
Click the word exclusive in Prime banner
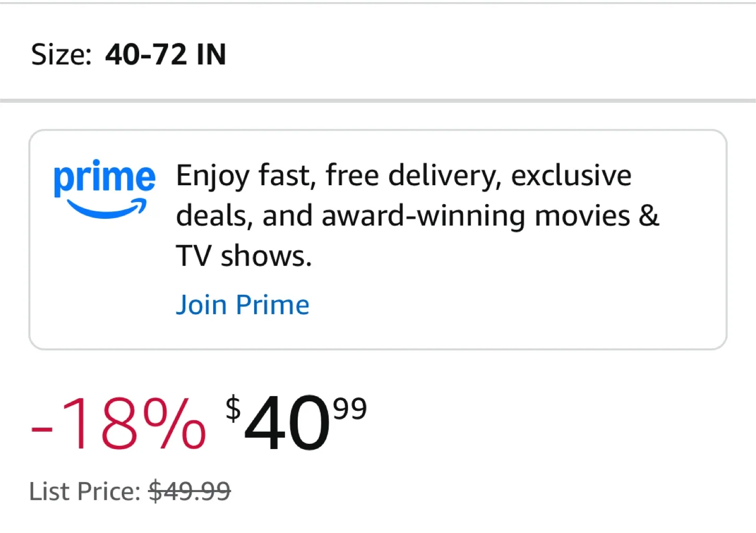tap(571, 175)
